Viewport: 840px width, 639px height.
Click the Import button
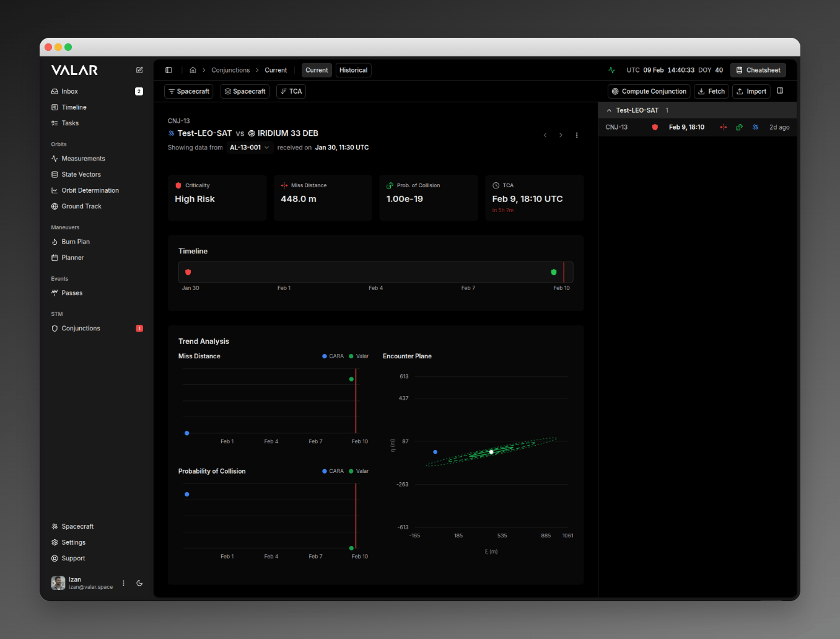click(x=751, y=91)
